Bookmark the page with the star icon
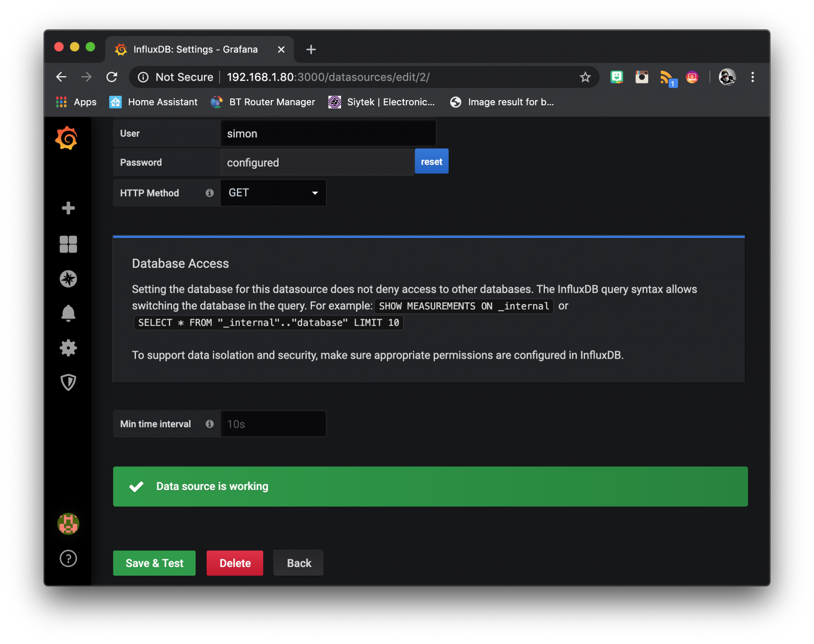 pos(584,77)
